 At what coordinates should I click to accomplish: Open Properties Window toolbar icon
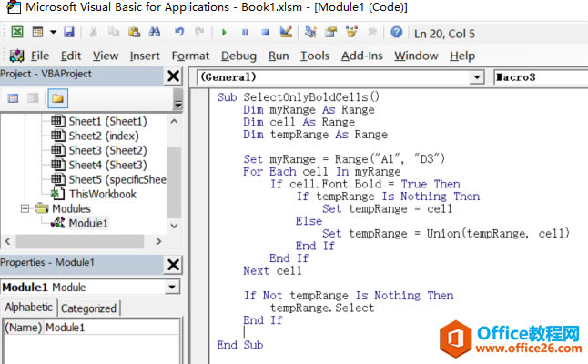(x=331, y=32)
